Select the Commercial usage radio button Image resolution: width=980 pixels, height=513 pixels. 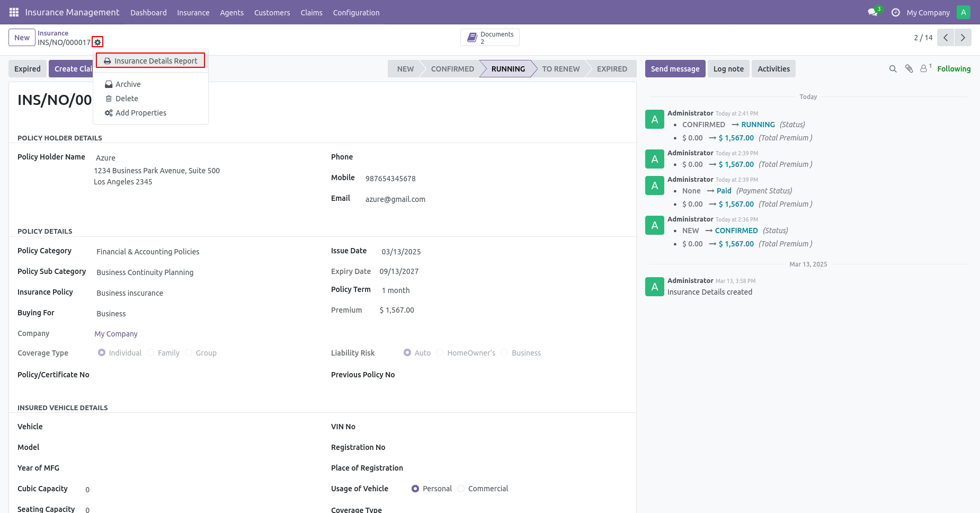tap(461, 489)
